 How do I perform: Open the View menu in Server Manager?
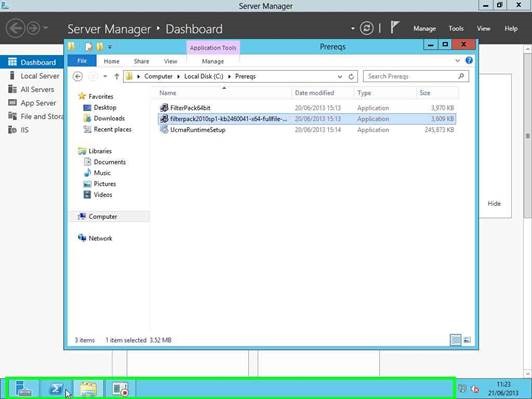(483, 28)
